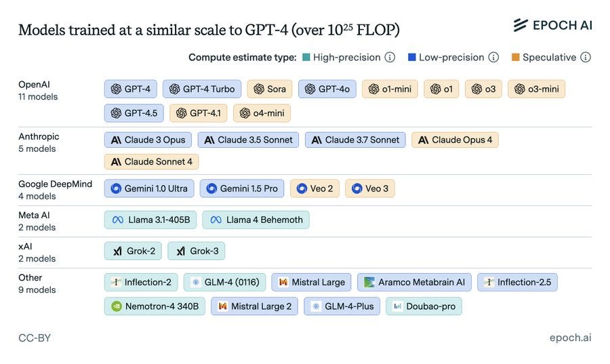The height and width of the screenshot is (364, 610).
Task: Click the teal High-precision color swatch
Action: (306, 58)
